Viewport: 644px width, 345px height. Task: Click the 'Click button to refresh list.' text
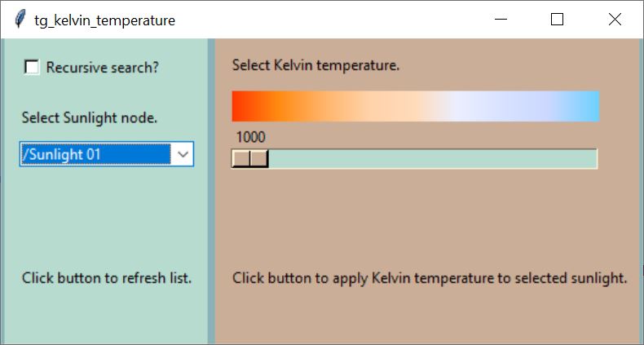(107, 278)
